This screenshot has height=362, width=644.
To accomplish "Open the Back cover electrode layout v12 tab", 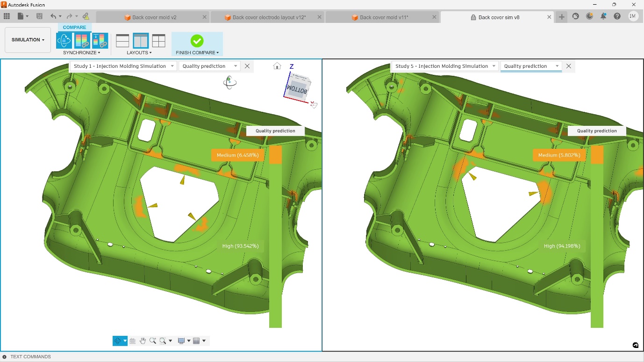I will coord(269,17).
